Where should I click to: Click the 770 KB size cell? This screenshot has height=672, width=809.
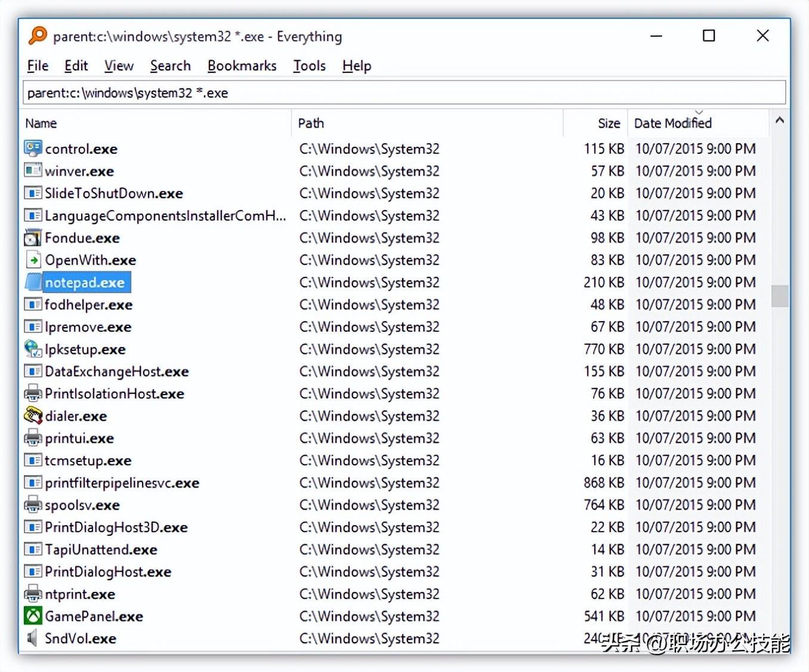604,349
